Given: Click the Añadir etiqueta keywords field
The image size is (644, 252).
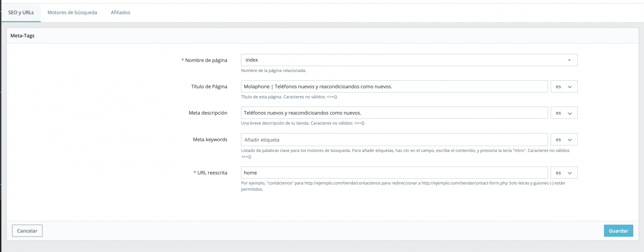Looking at the screenshot, I should click(x=394, y=139).
